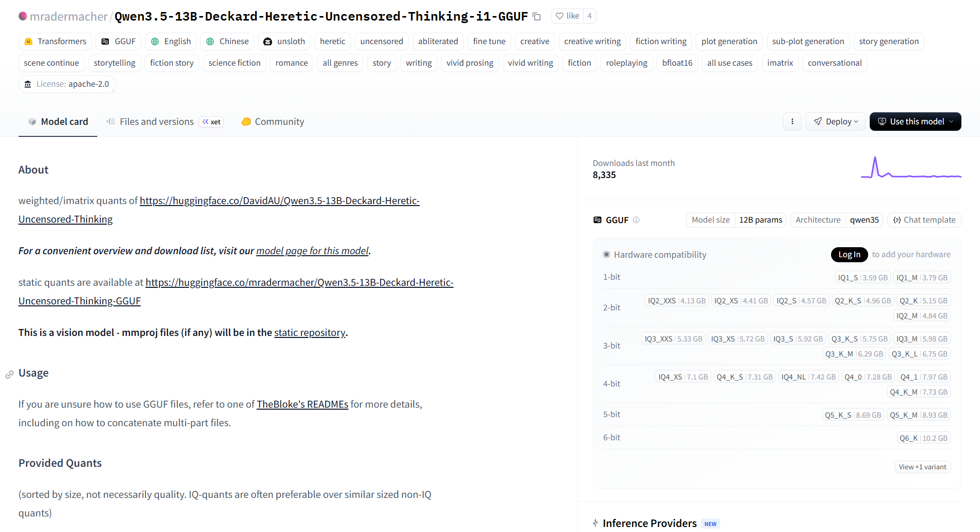Click the downloads last month sparkline chart

[911, 168]
